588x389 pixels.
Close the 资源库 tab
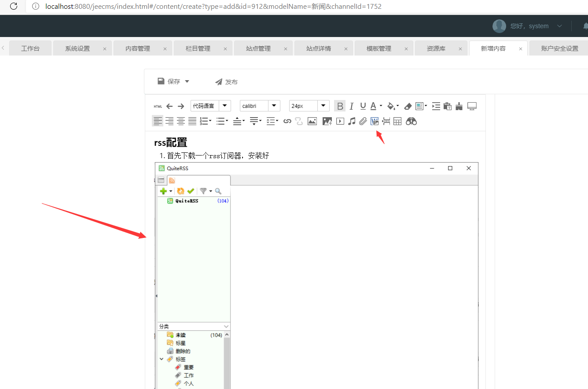pos(461,49)
